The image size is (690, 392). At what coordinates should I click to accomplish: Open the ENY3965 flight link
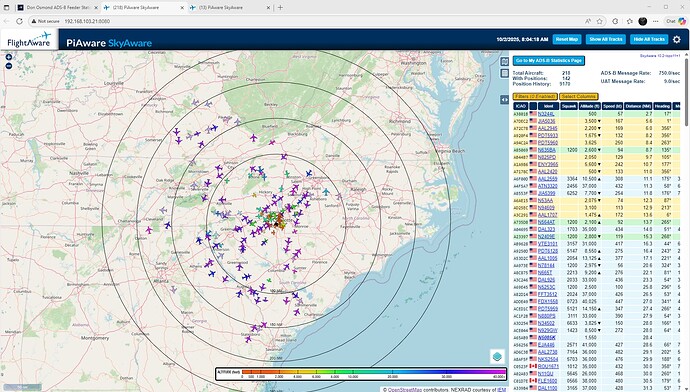[548, 164]
